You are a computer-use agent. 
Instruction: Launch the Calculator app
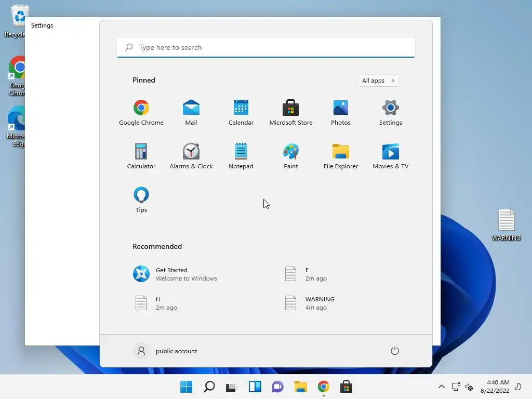[x=141, y=156]
